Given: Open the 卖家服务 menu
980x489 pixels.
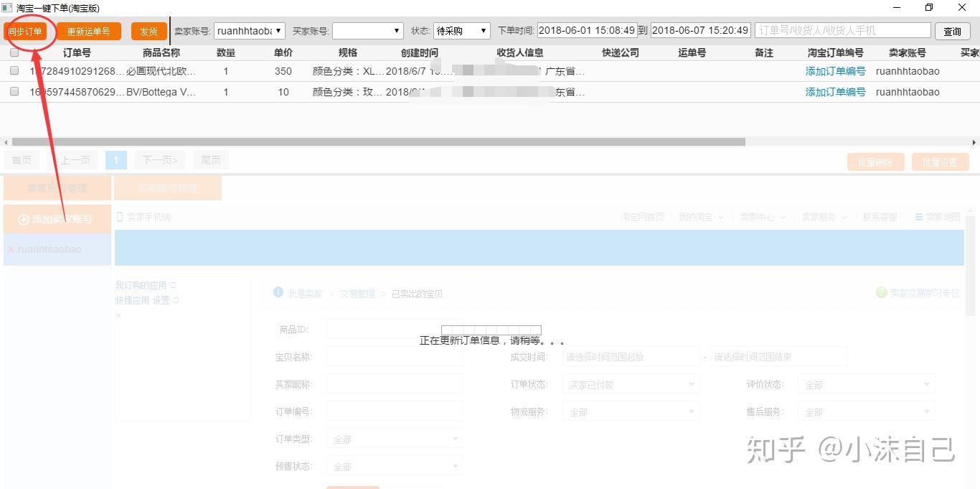Looking at the screenshot, I should [x=824, y=217].
